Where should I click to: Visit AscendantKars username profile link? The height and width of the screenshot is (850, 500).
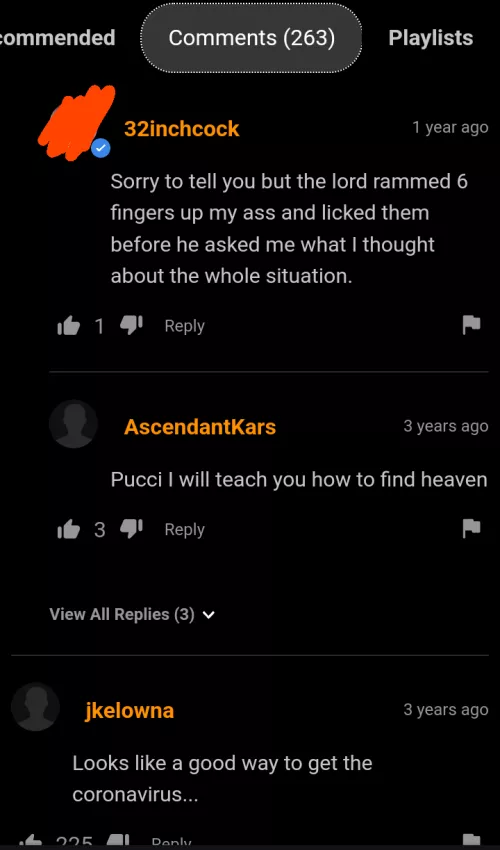200,427
